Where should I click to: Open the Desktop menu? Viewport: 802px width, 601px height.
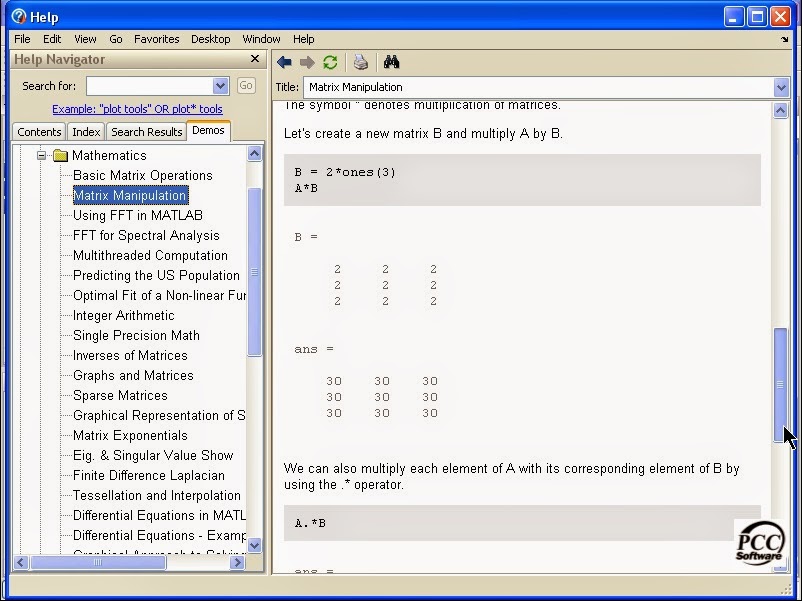[x=210, y=39]
